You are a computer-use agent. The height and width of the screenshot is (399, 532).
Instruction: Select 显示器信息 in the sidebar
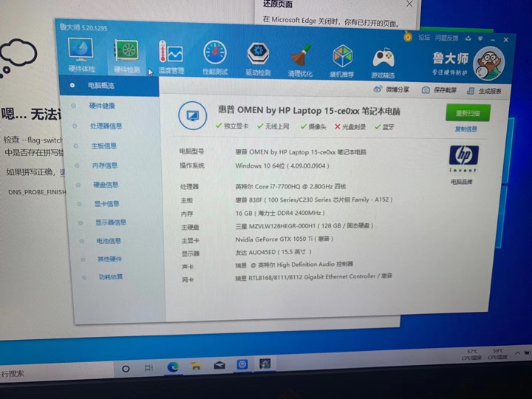(111, 222)
